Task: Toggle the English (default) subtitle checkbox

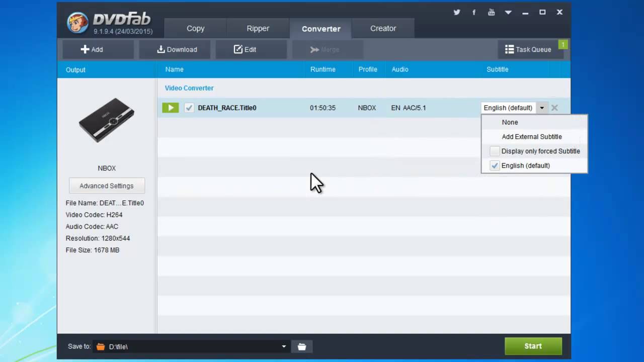Action: point(495,165)
